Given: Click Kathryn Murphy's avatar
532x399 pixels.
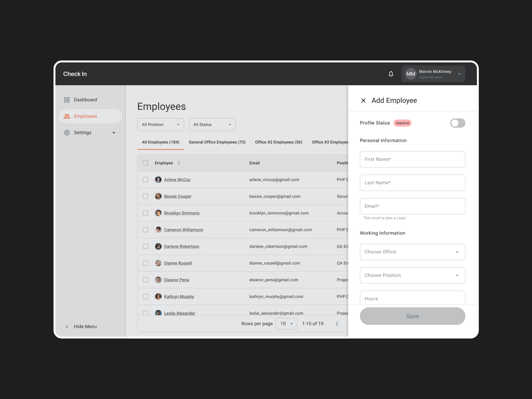Looking at the screenshot, I should click(x=158, y=296).
